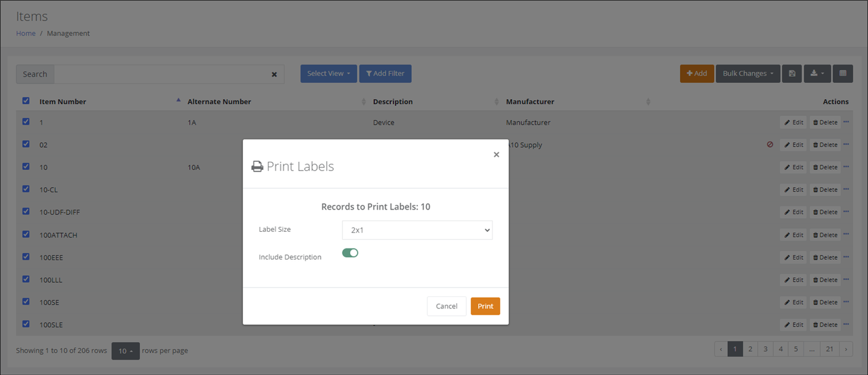Edit item 02 row
This screenshot has height=375, width=868.
(794, 145)
